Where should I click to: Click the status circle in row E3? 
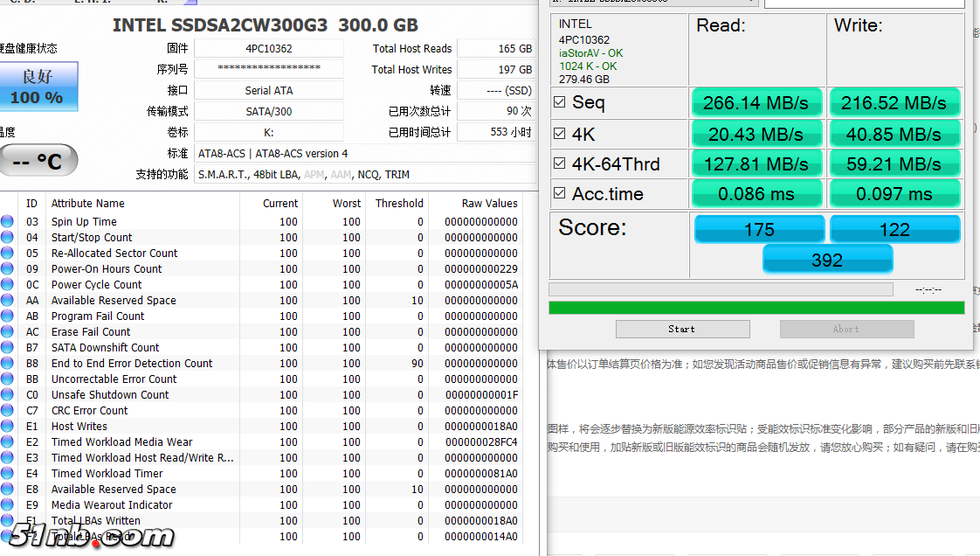click(x=7, y=457)
